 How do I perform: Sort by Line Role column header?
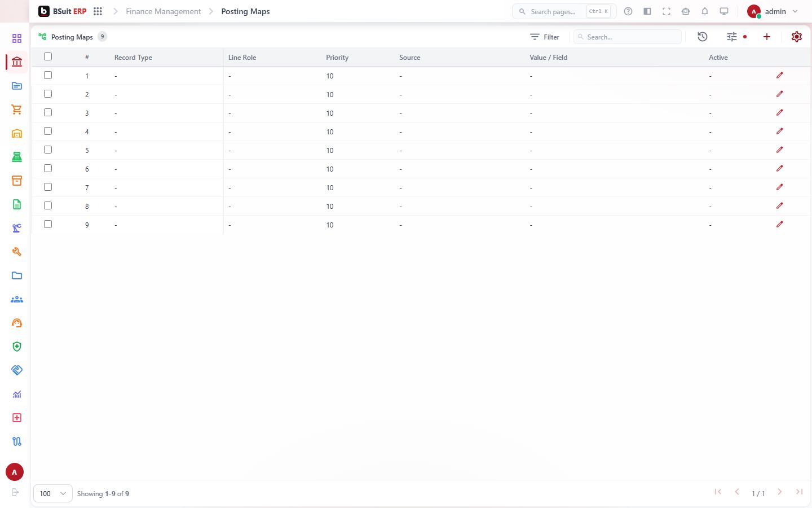[242, 57]
